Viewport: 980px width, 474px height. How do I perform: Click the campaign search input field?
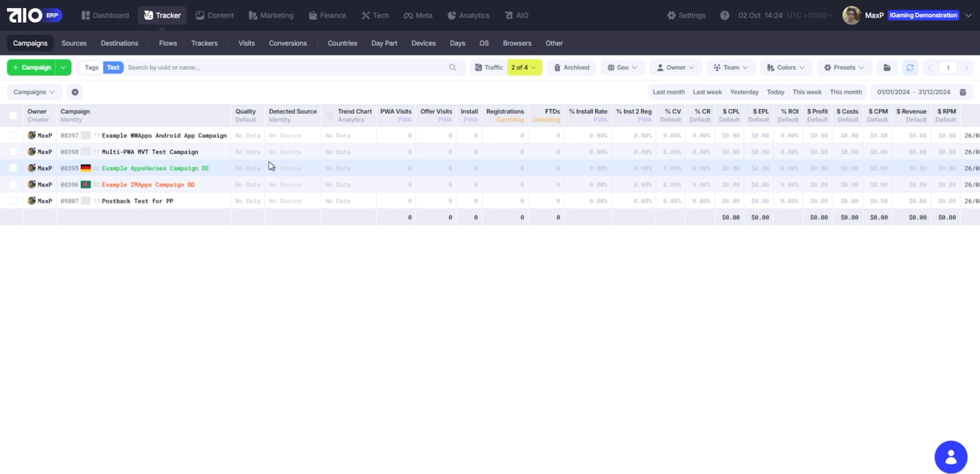pos(285,67)
